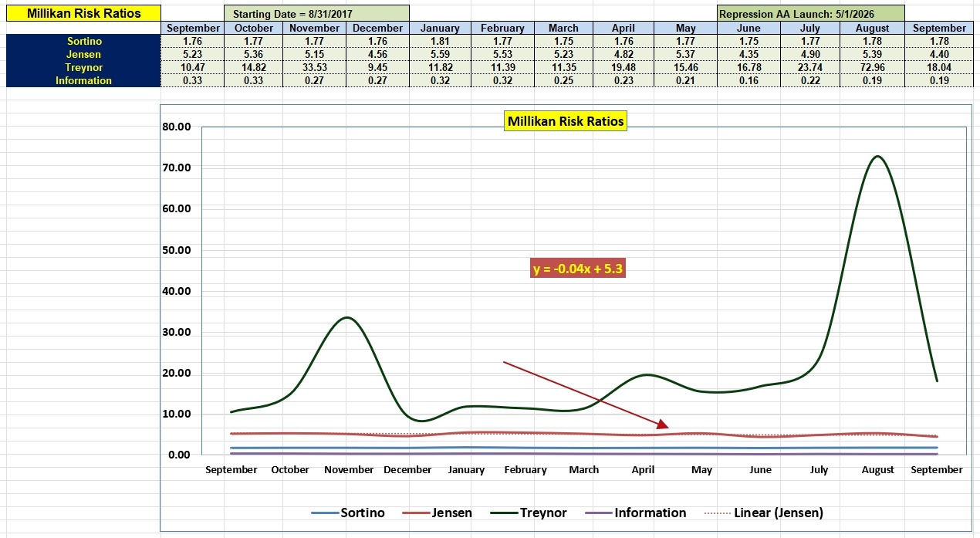The height and width of the screenshot is (538, 980).
Task: Click the October column header
Action: click(254, 28)
